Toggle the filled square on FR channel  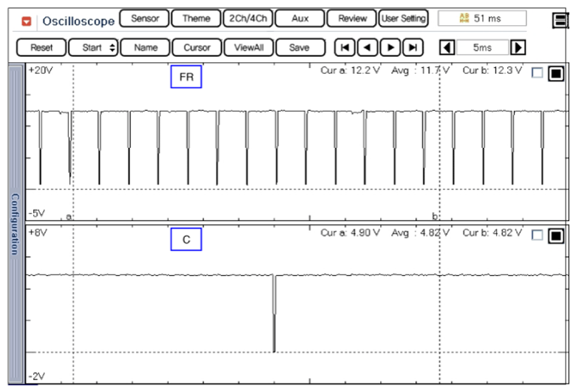[555, 72]
